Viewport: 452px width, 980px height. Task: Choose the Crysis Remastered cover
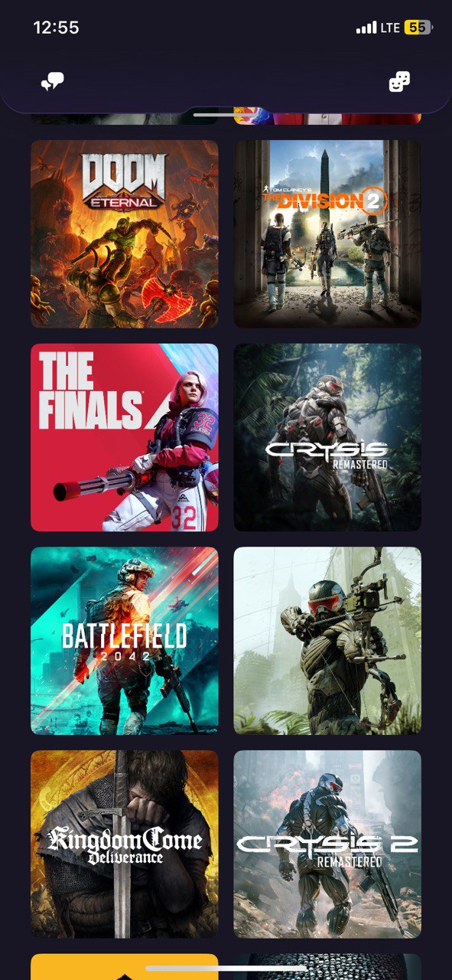coord(327,437)
